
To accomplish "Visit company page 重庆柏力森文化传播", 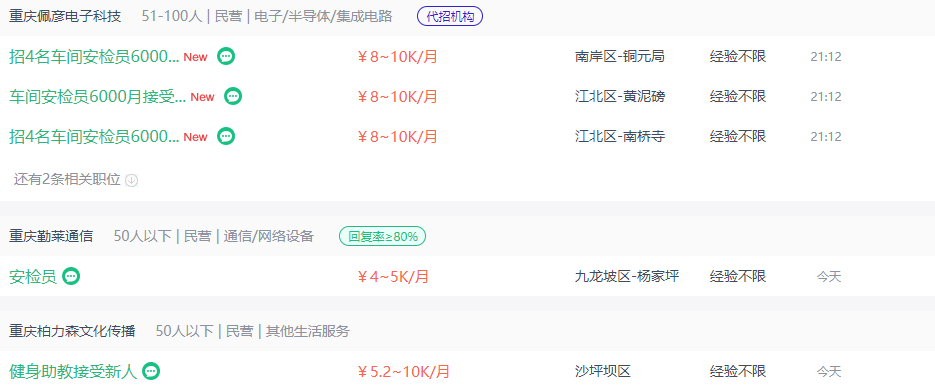I will click(x=72, y=331).
